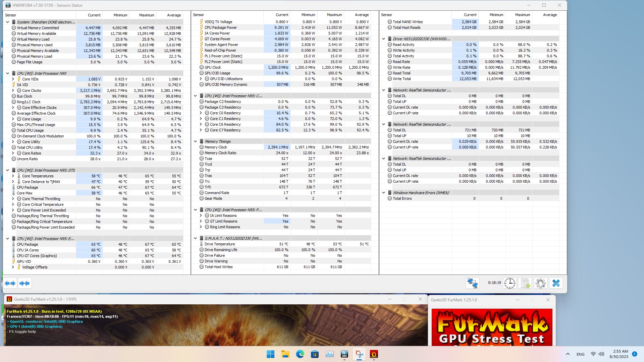The image size is (644, 362).
Task: Click the log file start icon
Action: click(x=525, y=283)
